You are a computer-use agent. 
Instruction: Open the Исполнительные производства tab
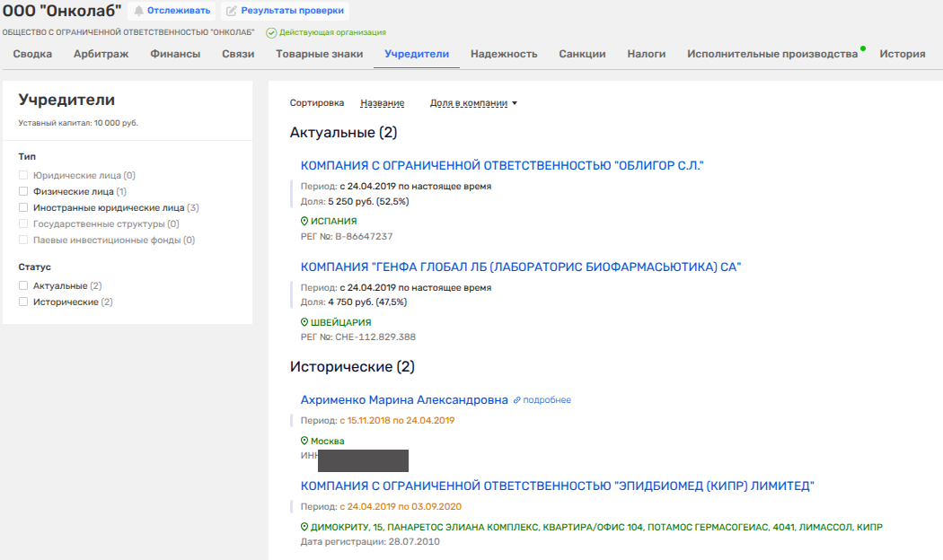[x=772, y=54]
